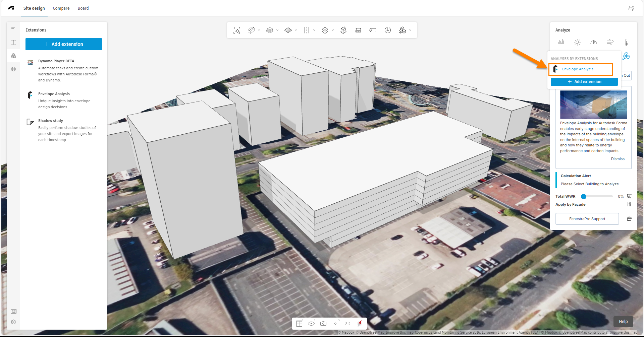Open the Help button
The height and width of the screenshot is (337, 644).
point(623,322)
